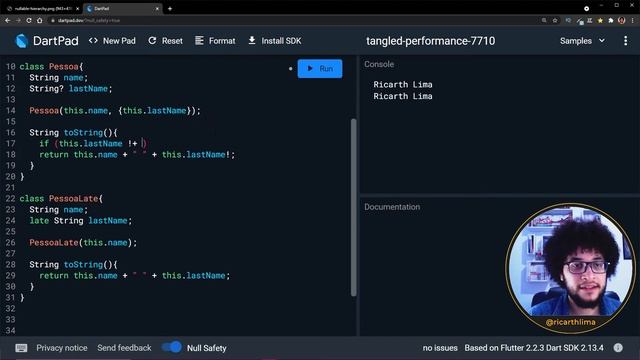Click the 'class Pessoa{' code line
Screen dimensions: 640x360
coord(51,67)
